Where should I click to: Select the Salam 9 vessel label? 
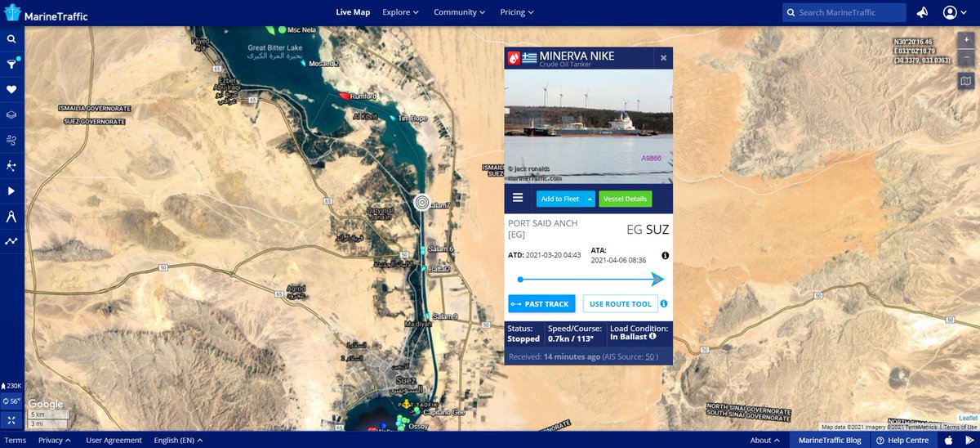[446, 316]
